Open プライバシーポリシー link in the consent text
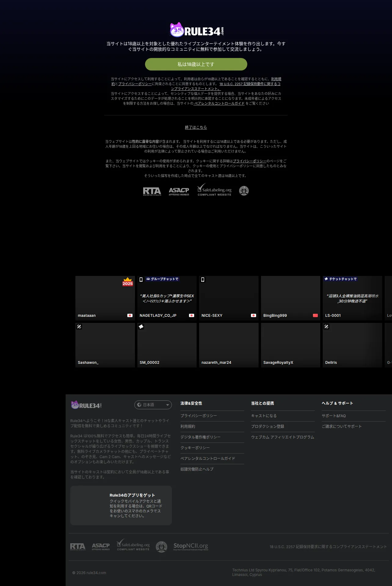Viewport: 392px width, 586px height. [x=135, y=84]
